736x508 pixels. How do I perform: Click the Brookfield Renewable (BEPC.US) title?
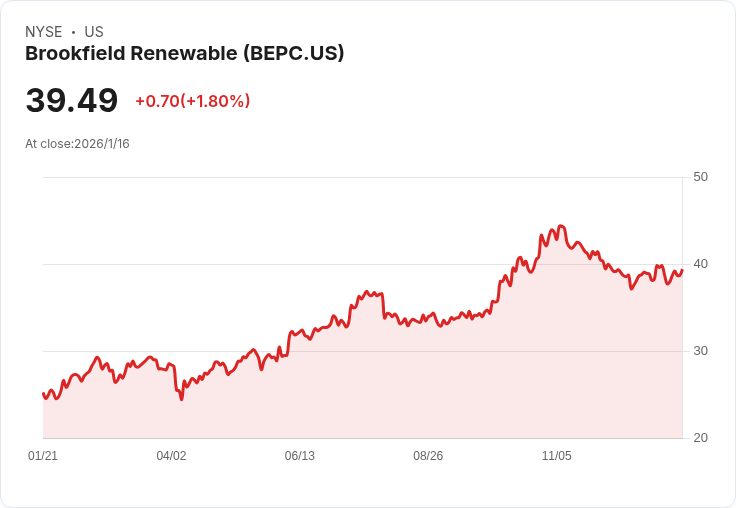tap(184, 54)
